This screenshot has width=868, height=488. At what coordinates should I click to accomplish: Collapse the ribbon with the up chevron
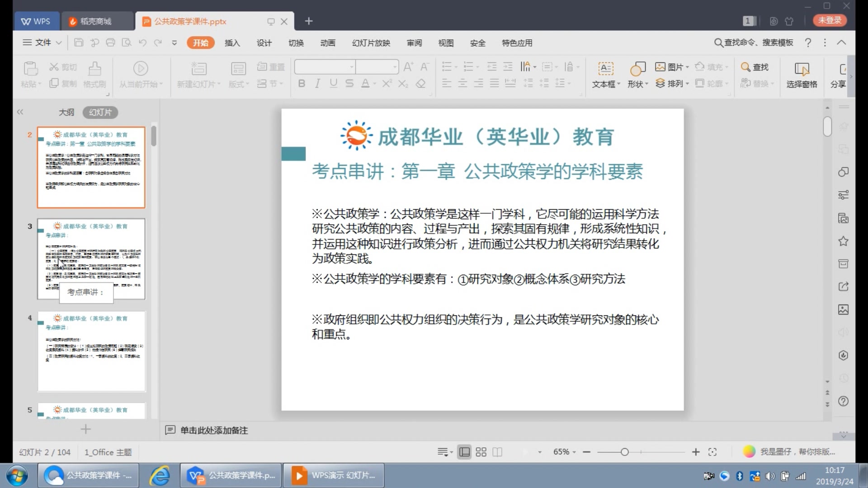click(841, 42)
